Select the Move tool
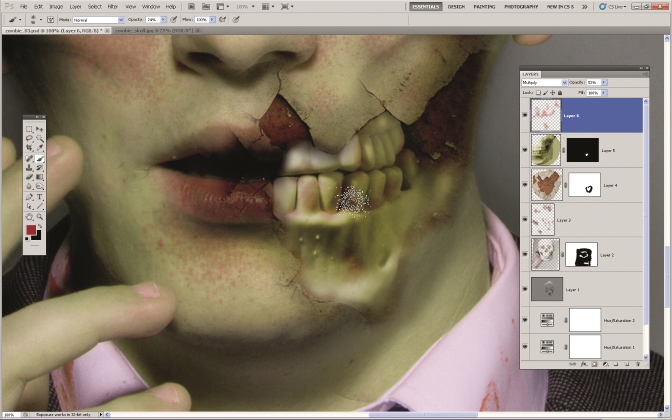 40,129
